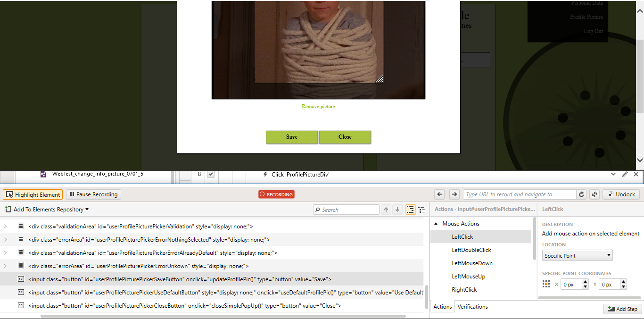Image resolution: width=644 pixels, height=319 pixels.
Task: Click the browser back arrow icon
Action: point(440,194)
